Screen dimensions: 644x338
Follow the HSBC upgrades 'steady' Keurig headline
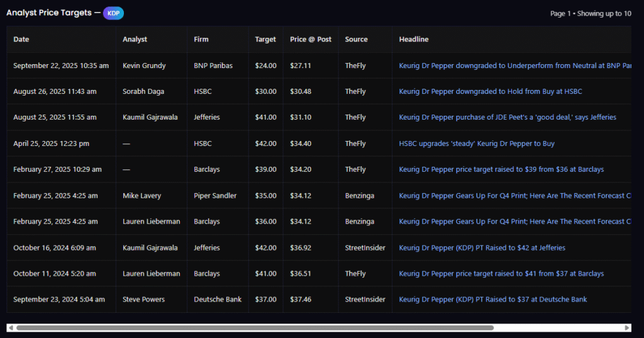coord(477,144)
